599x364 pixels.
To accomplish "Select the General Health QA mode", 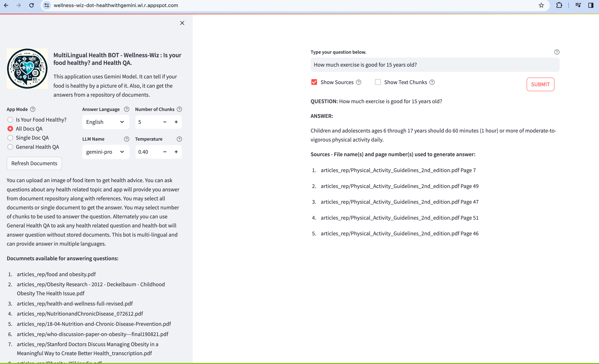I will point(10,147).
